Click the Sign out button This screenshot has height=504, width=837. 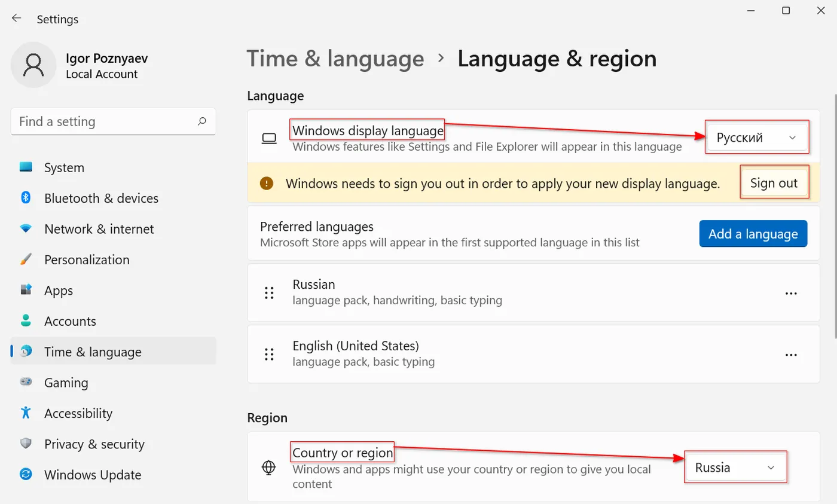(x=774, y=183)
